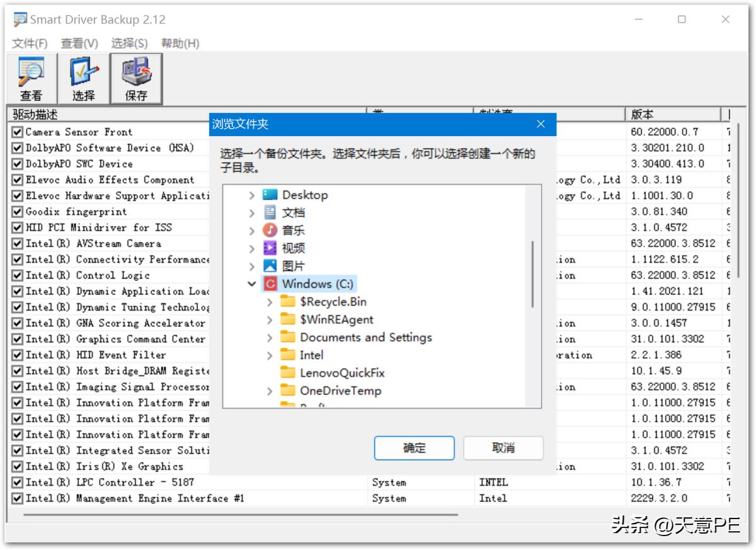Viewport: 756px width, 550px height.
Task: Expand the $Recycle.Bin folder node
Action: 269,302
